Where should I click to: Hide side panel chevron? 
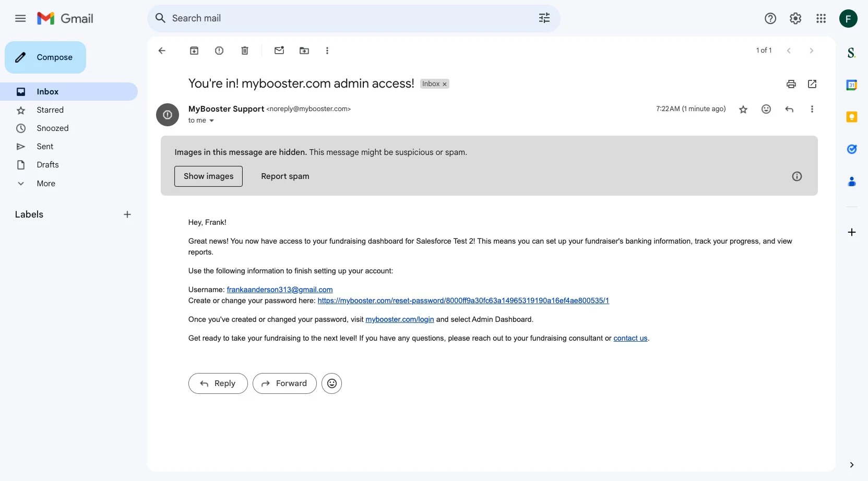pyautogui.click(x=852, y=465)
